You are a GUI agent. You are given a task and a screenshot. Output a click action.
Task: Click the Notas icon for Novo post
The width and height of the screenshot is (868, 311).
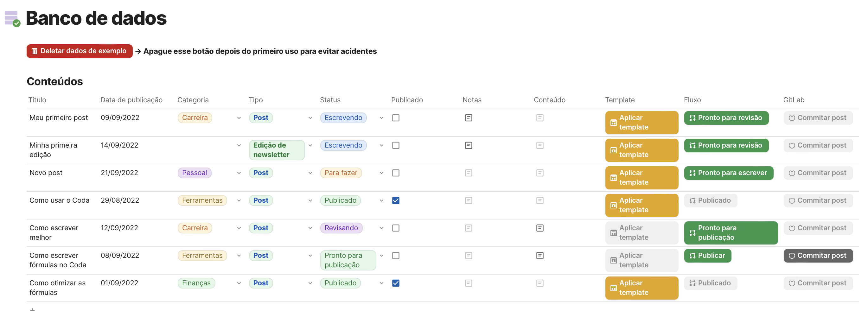click(x=469, y=173)
